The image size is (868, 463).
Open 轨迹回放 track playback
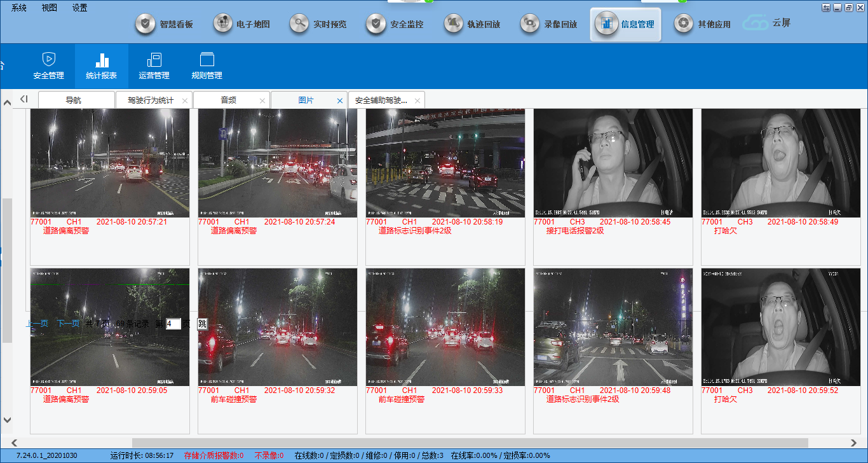(x=473, y=24)
